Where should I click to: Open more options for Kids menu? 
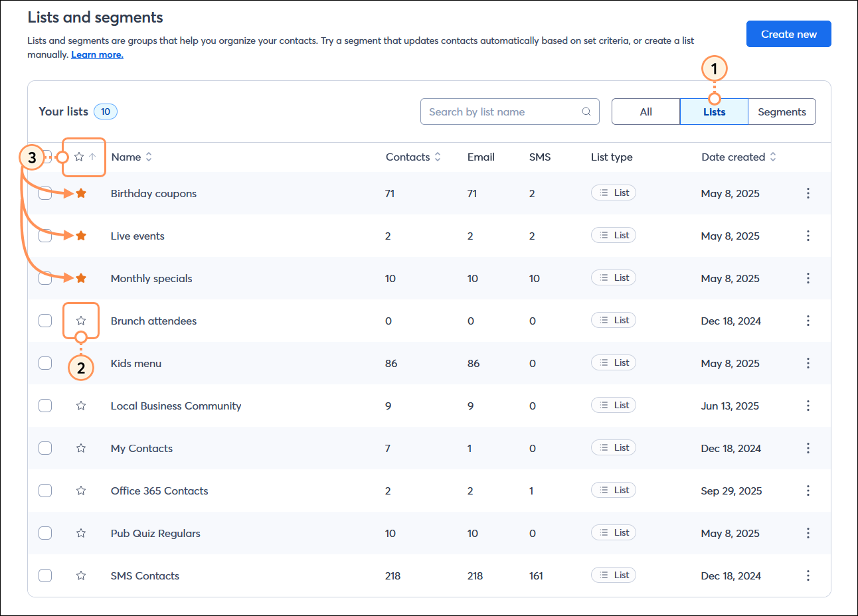[808, 363]
